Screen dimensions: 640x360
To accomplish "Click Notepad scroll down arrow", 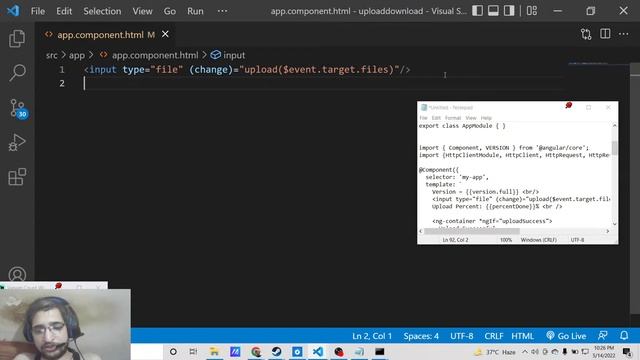I will point(614,224).
